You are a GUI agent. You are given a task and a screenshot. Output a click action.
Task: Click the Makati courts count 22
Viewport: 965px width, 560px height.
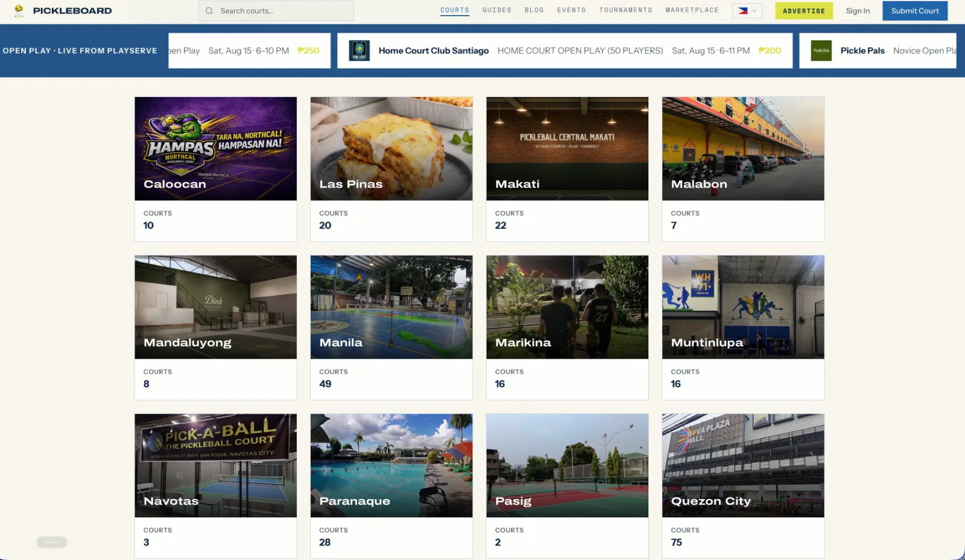501,225
